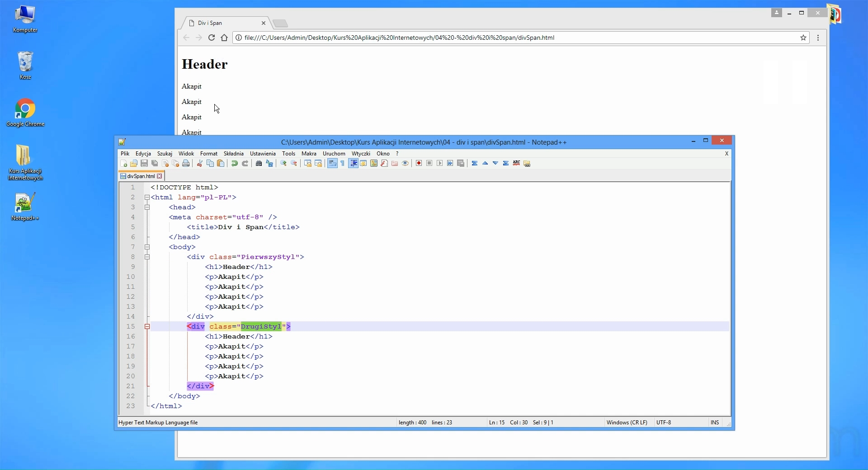Toggle show all characters pilcrow icon
868x470 pixels.
(343, 164)
